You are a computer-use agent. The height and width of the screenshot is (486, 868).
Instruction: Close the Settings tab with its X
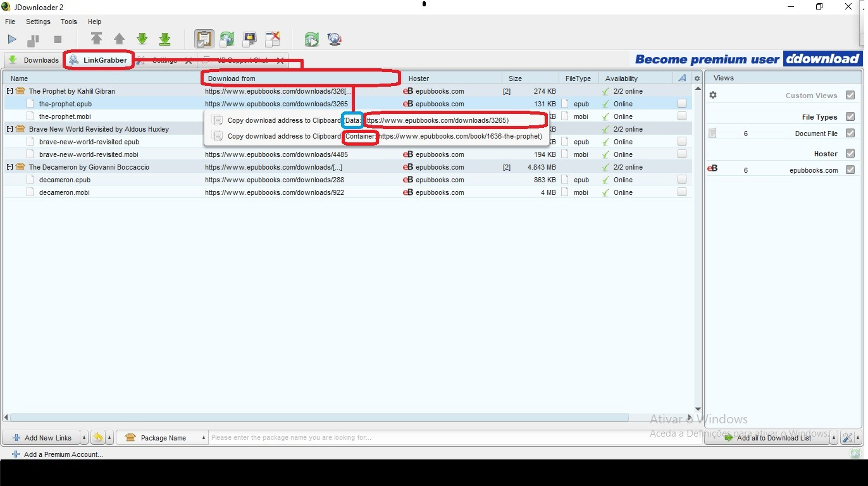coord(189,61)
